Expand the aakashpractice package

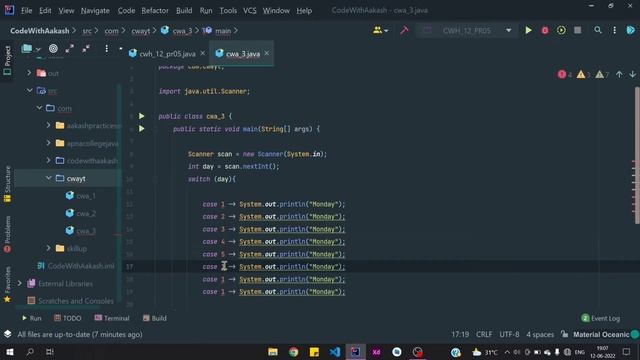[x=49, y=125]
